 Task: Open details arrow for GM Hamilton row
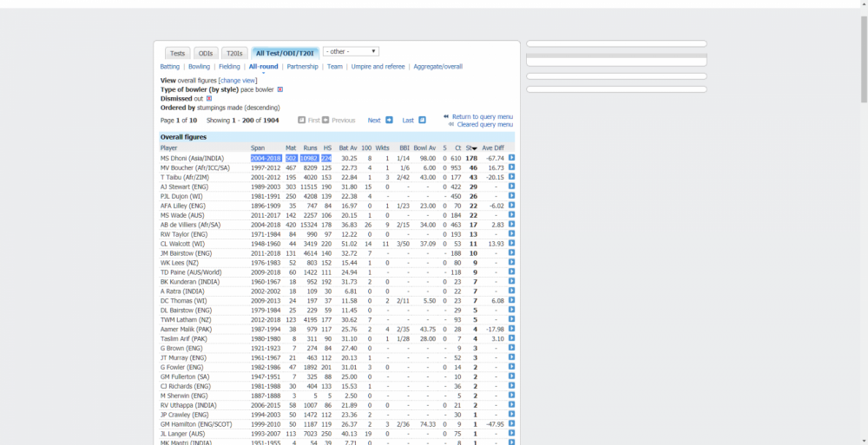[x=511, y=423]
